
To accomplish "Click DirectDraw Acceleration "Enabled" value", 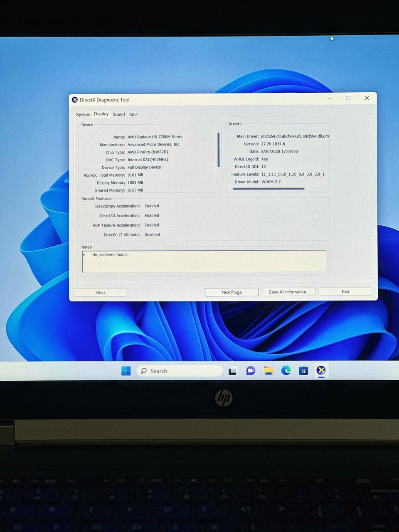I will coord(152,206).
